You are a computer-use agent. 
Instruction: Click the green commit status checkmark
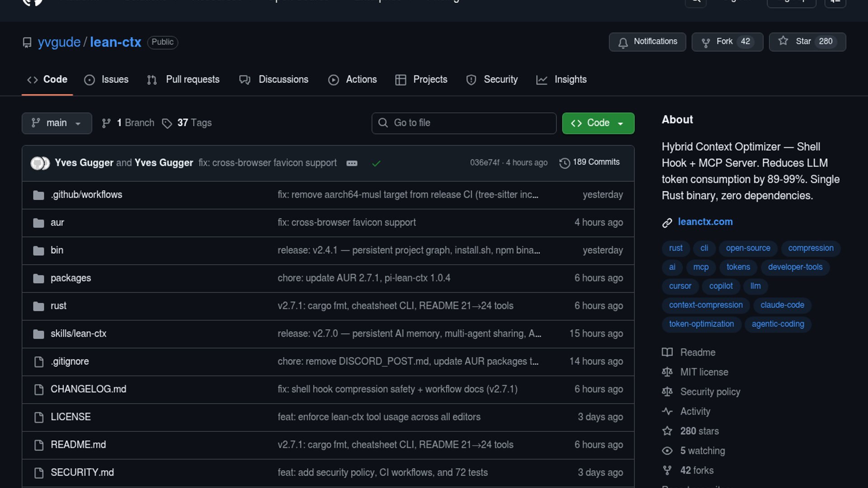(376, 164)
